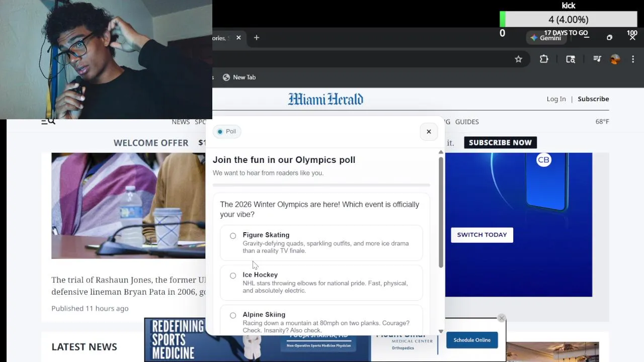Open the NEWS navigation menu item

(181, 122)
